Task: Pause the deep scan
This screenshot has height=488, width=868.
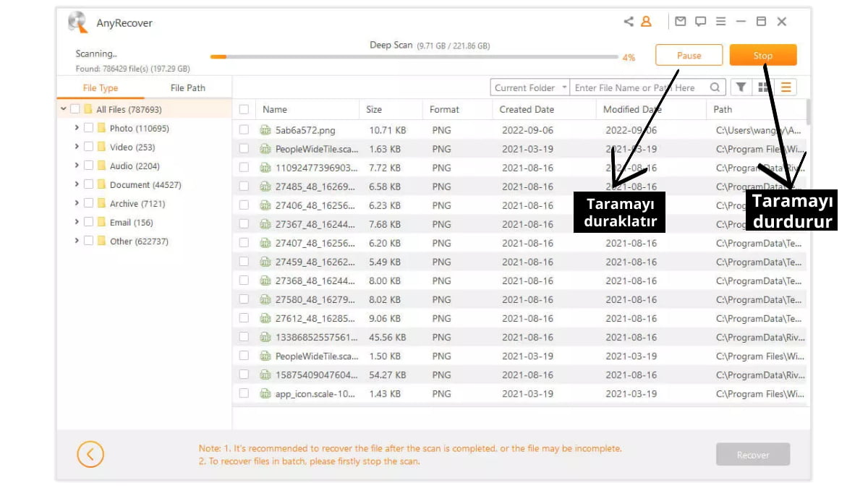Action: pos(689,56)
